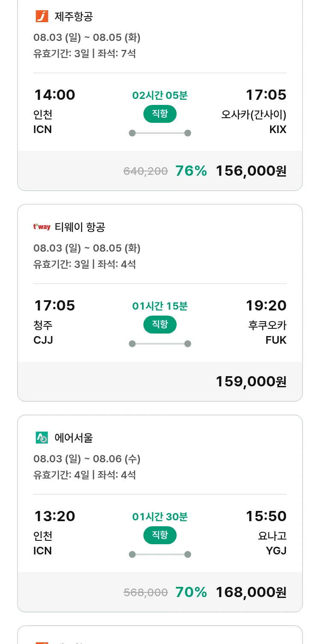Click the 14:00 departure time

(55, 95)
